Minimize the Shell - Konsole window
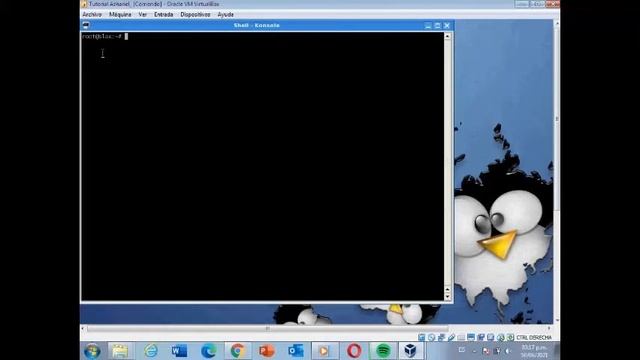Viewport: 640px width, 360px height. [428, 25]
